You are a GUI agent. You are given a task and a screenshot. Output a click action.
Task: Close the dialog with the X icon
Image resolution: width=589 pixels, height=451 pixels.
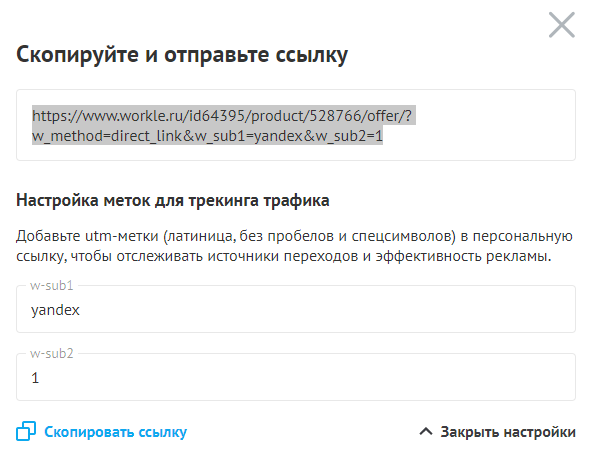tap(562, 25)
